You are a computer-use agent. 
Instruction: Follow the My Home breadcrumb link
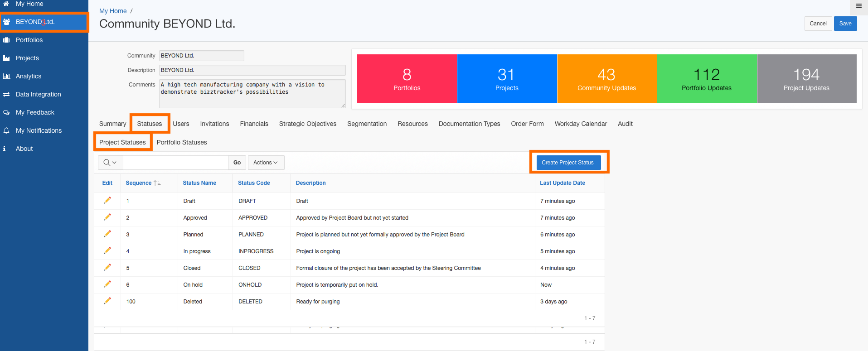[113, 11]
